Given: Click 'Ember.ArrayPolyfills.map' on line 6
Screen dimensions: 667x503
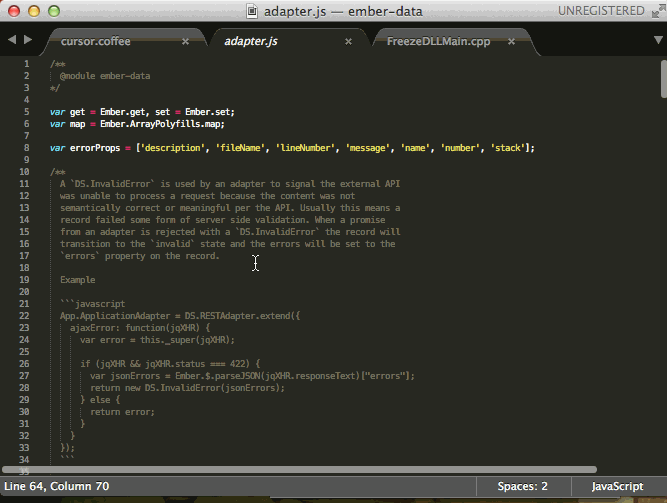Looking at the screenshot, I should click(x=160, y=124).
